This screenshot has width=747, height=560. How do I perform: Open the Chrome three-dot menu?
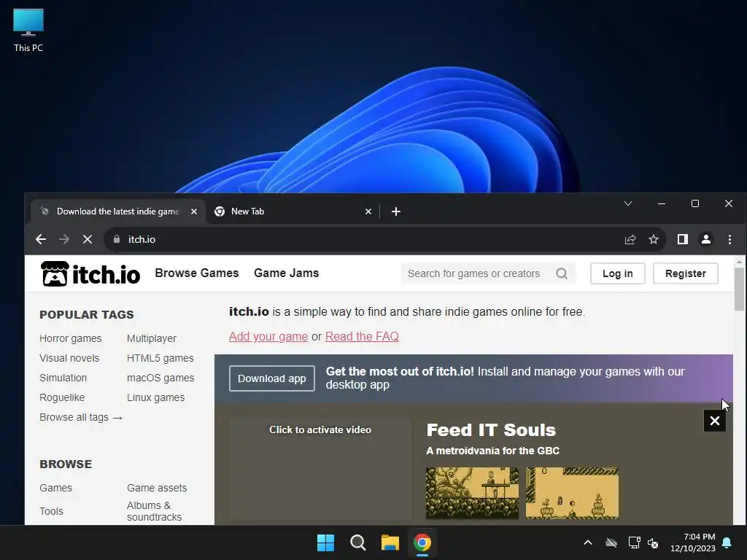(729, 239)
